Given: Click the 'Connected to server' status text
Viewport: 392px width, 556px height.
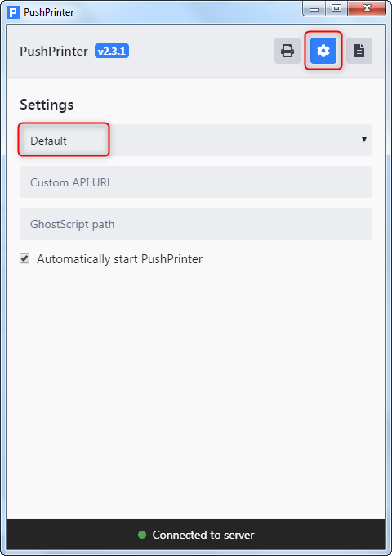Looking at the screenshot, I should point(203,535).
